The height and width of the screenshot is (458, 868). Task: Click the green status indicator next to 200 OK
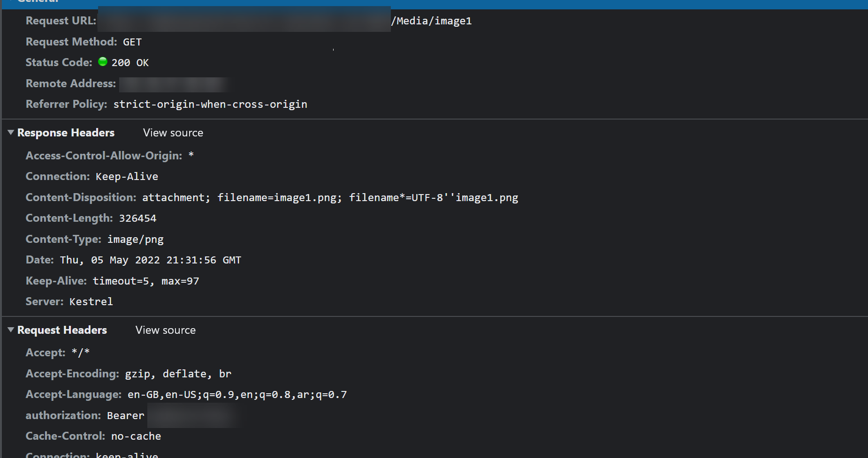tap(102, 61)
